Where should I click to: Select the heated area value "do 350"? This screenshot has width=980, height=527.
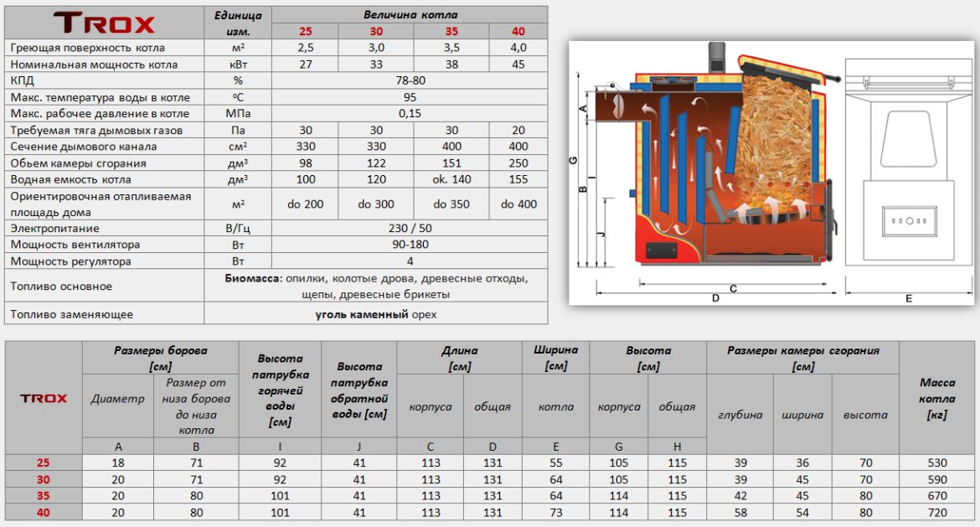[x=451, y=204]
